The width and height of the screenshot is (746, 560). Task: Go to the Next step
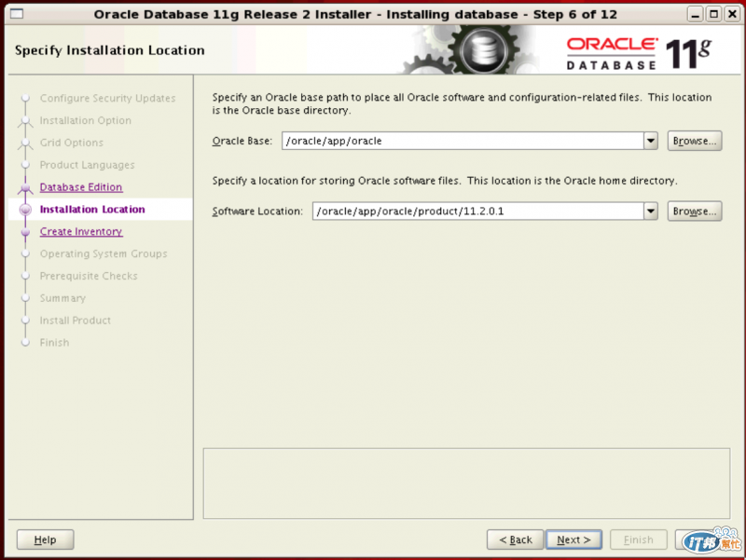[x=573, y=540]
